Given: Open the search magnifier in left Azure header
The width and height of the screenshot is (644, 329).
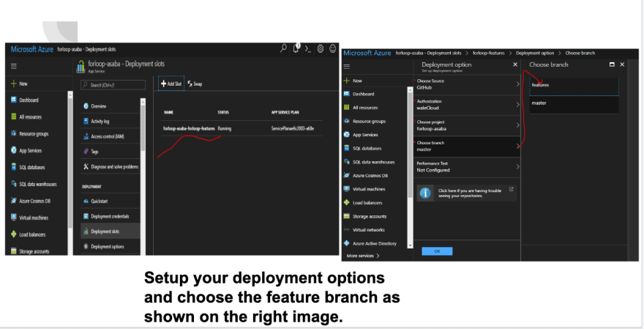Looking at the screenshot, I should [x=283, y=48].
